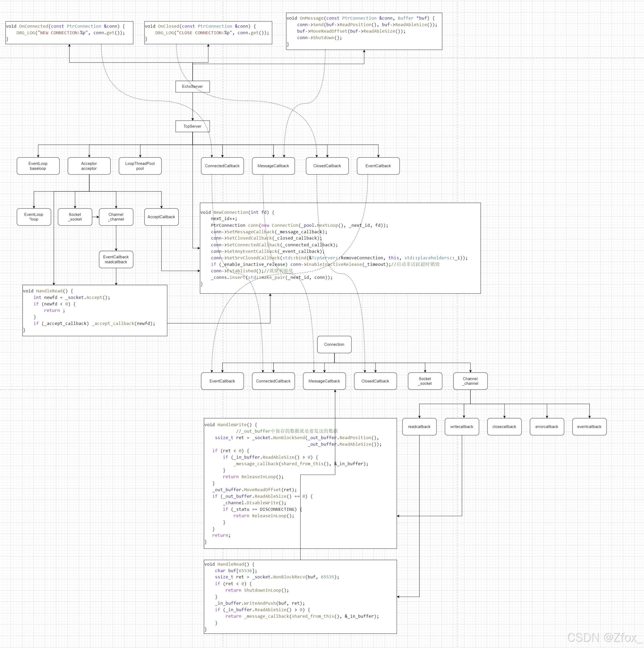
Task: Select the OnMessage code block
Action: [x=364, y=31]
